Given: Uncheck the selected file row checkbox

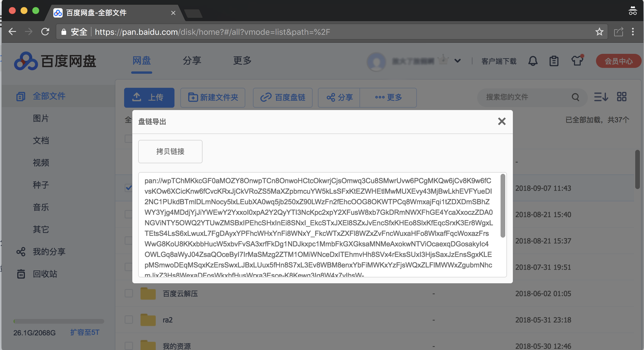Looking at the screenshot, I should click(x=129, y=188).
